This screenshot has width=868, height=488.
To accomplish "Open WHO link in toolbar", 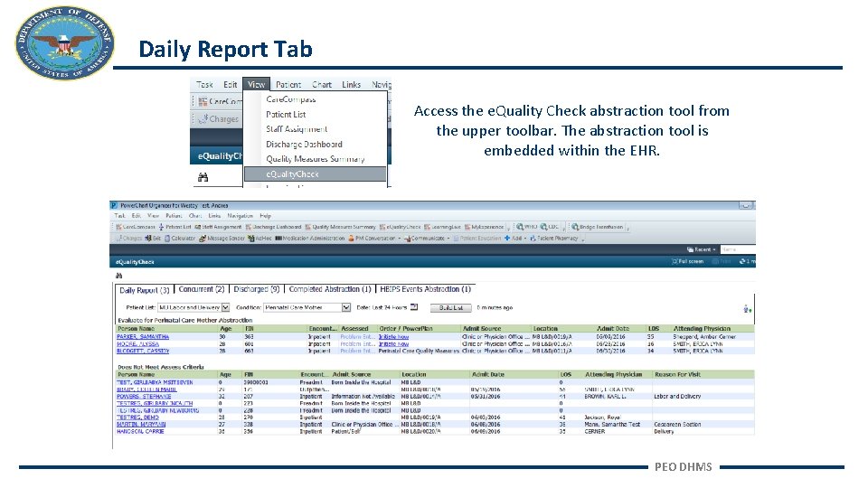I will (527, 227).
